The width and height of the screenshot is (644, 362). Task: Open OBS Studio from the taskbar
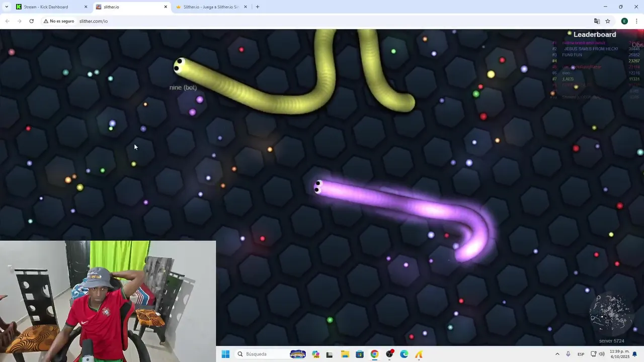[389, 354]
